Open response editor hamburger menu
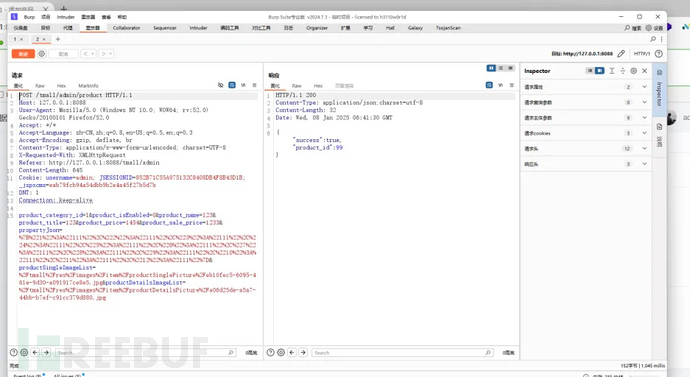This screenshot has height=377, width=690. 511,85
